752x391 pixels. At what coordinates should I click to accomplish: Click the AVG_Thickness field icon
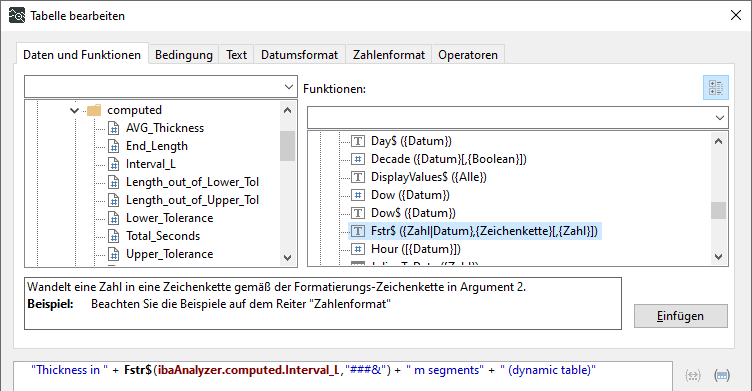114,128
